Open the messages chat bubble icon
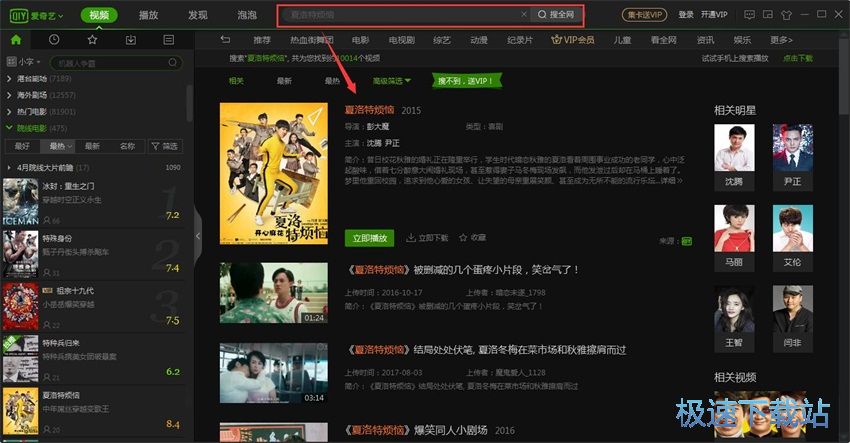850x443 pixels. tap(749, 15)
